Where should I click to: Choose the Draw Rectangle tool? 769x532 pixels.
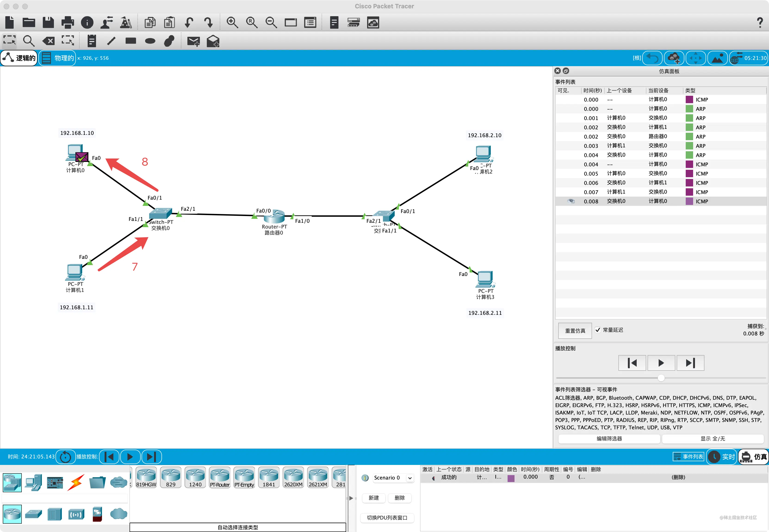(x=131, y=41)
